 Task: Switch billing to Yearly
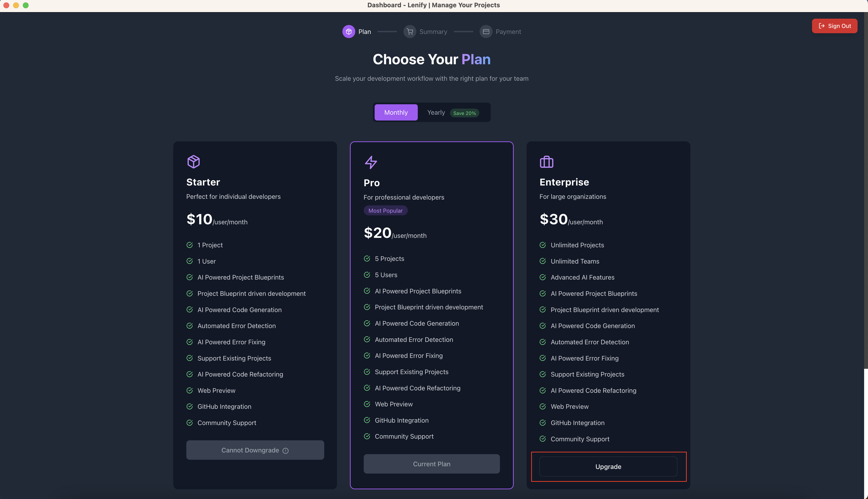436,112
